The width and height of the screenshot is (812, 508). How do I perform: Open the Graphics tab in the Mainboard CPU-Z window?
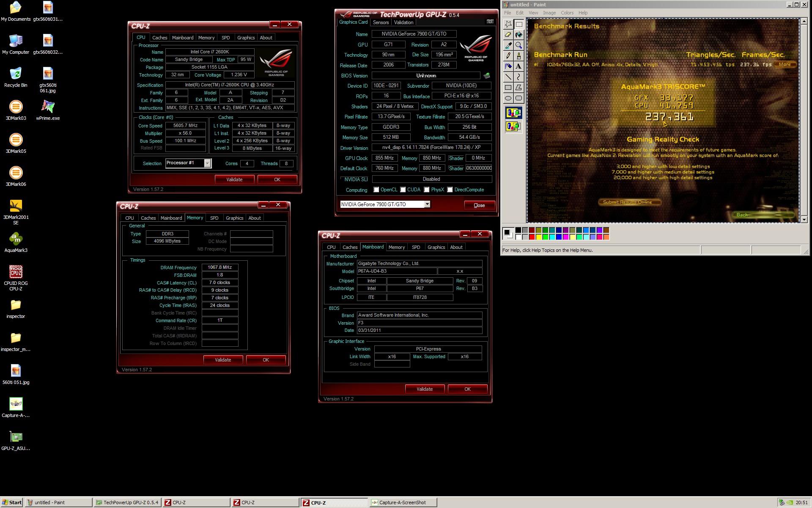(436, 247)
